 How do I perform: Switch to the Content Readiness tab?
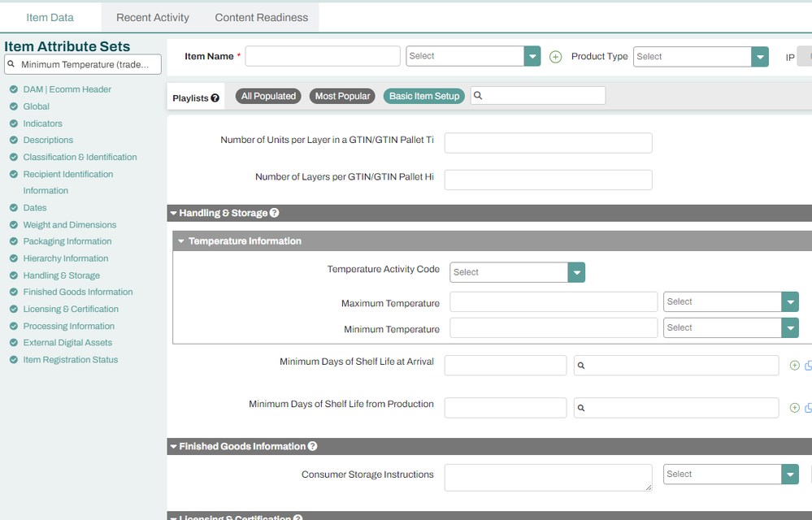262,18
